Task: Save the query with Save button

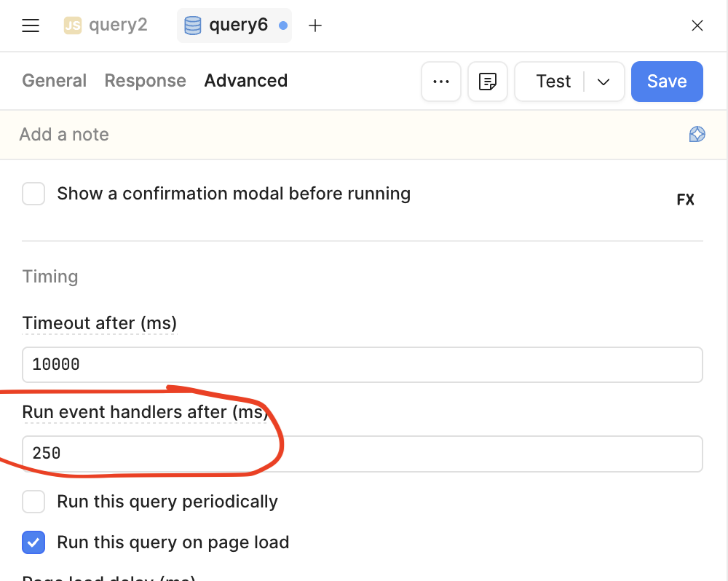Action: [x=667, y=82]
